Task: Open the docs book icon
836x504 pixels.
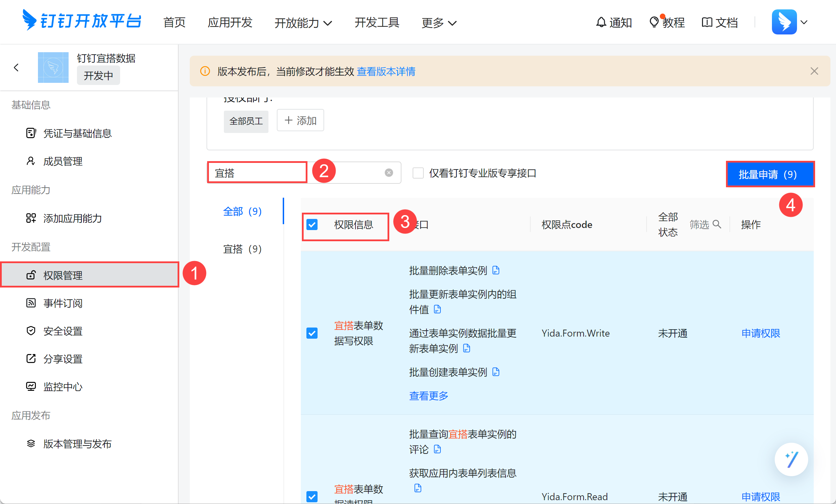Action: (x=707, y=22)
